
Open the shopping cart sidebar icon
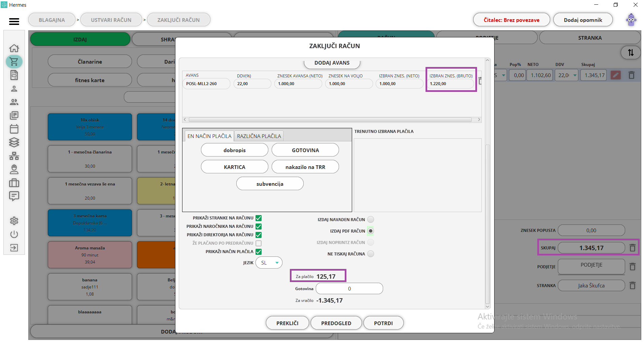click(14, 62)
